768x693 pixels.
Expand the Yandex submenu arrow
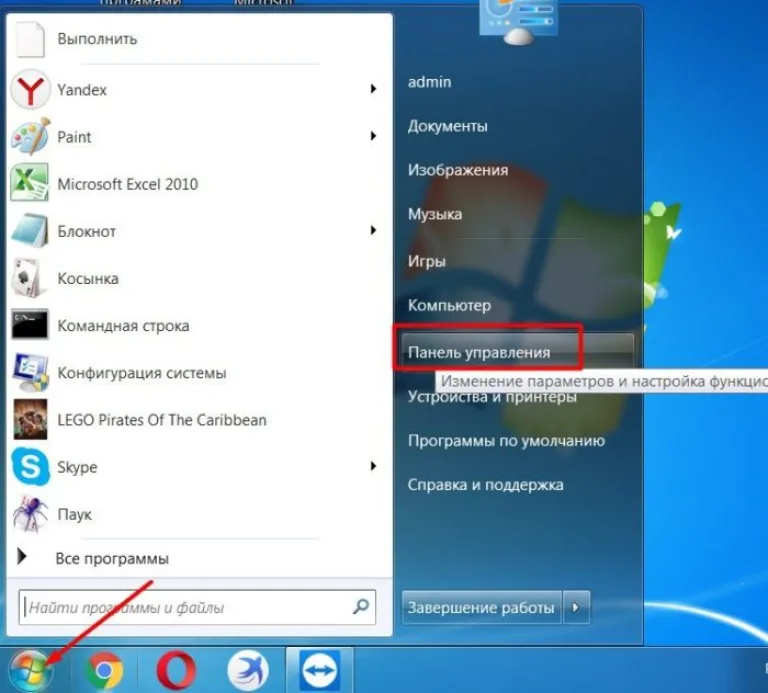[373, 89]
